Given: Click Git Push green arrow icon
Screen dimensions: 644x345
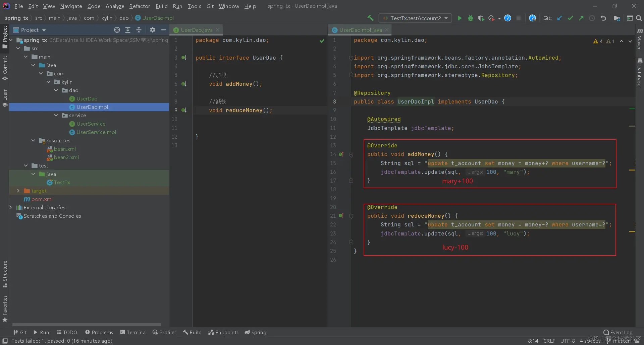Looking at the screenshot, I should click(581, 18).
